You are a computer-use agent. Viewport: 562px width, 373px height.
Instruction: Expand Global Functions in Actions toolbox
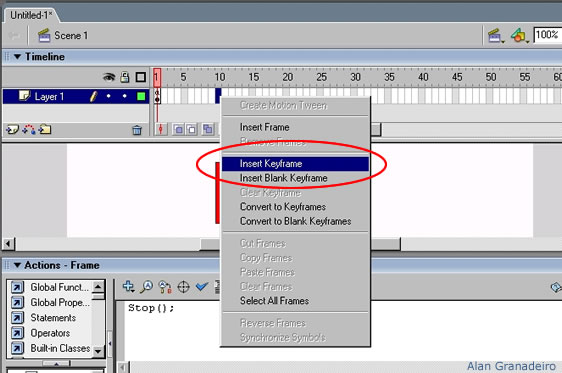click(x=50, y=287)
